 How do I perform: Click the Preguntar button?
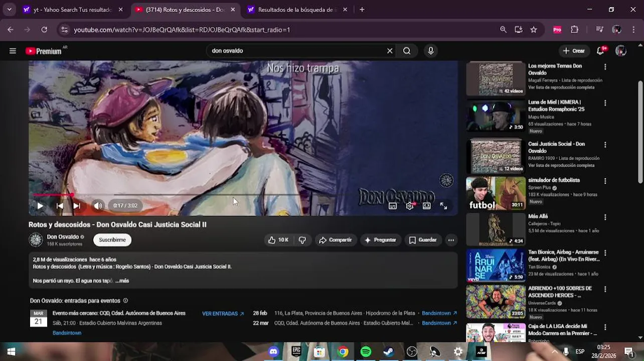click(x=380, y=240)
